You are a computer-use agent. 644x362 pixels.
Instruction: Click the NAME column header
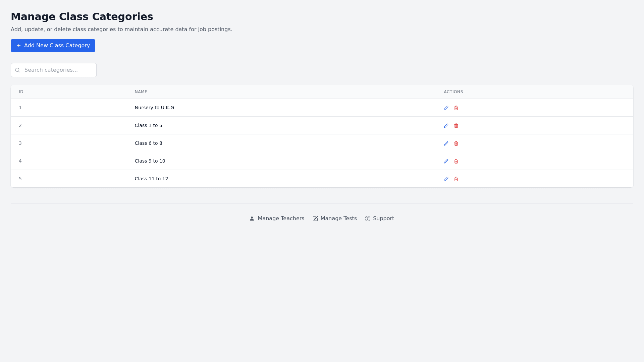point(141,92)
